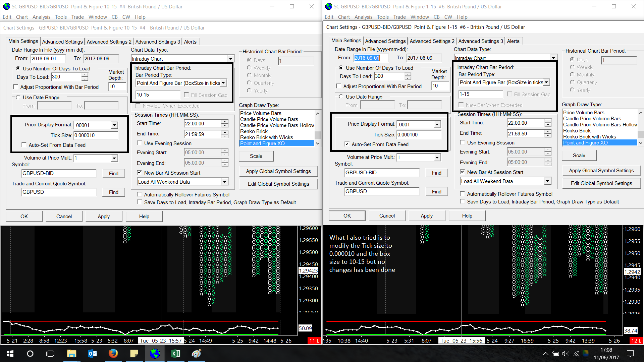This screenshot has width=644, height=362.
Task: Enable Auto-Set From Data Feed in left window
Action: (24, 145)
